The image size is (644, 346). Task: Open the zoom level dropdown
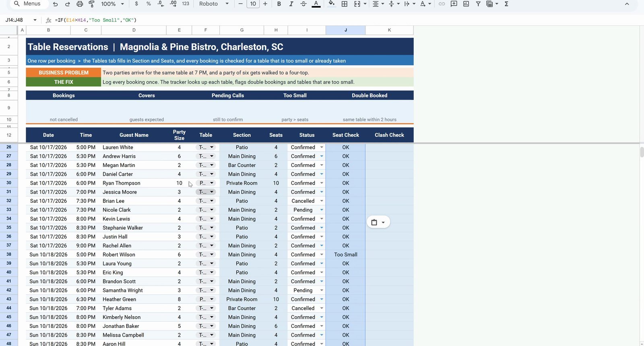(113, 4)
